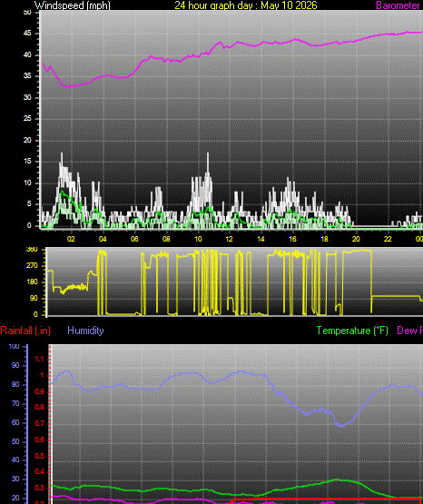Click the 10 tick on windspeed vertical axis
The image size is (423, 504).
pos(27,183)
